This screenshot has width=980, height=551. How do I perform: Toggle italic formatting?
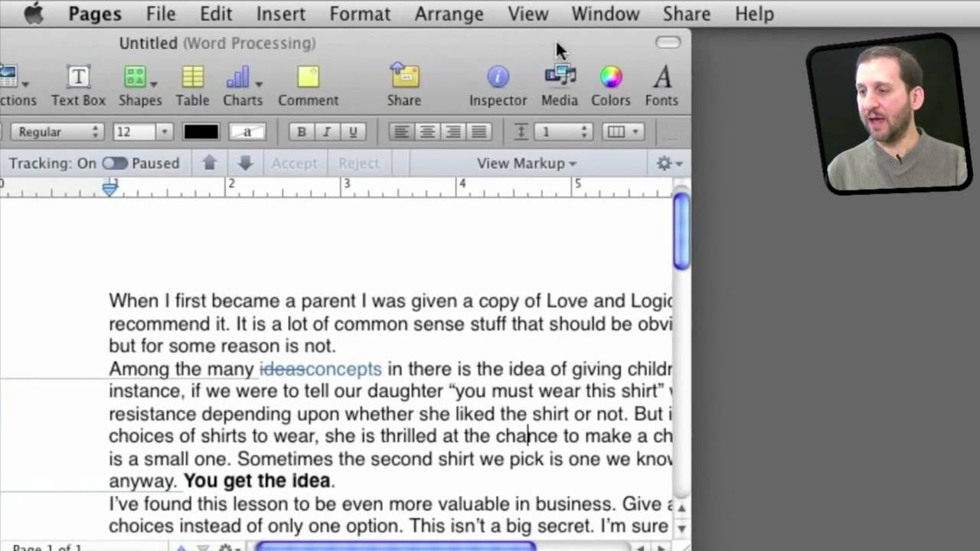coord(327,132)
